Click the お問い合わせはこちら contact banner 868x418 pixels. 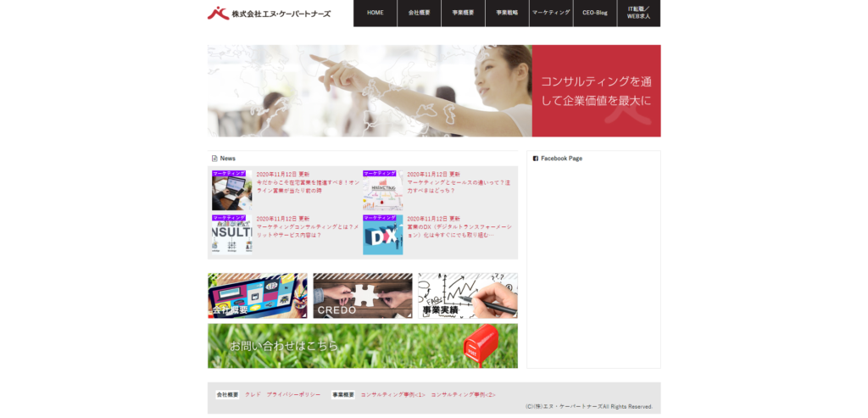(362, 346)
